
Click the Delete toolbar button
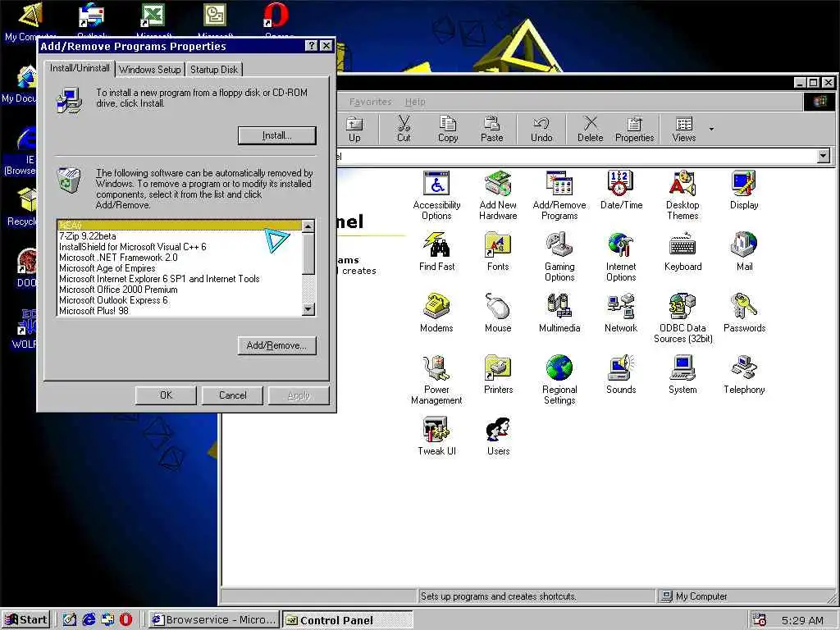click(x=591, y=130)
